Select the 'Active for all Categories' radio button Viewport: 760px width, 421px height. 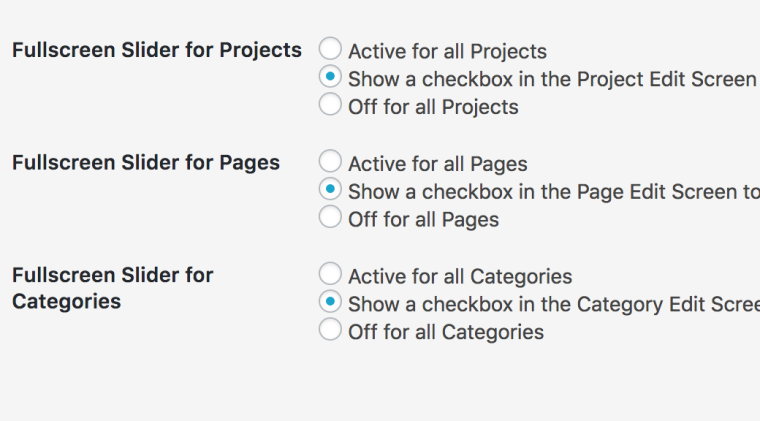pos(330,275)
